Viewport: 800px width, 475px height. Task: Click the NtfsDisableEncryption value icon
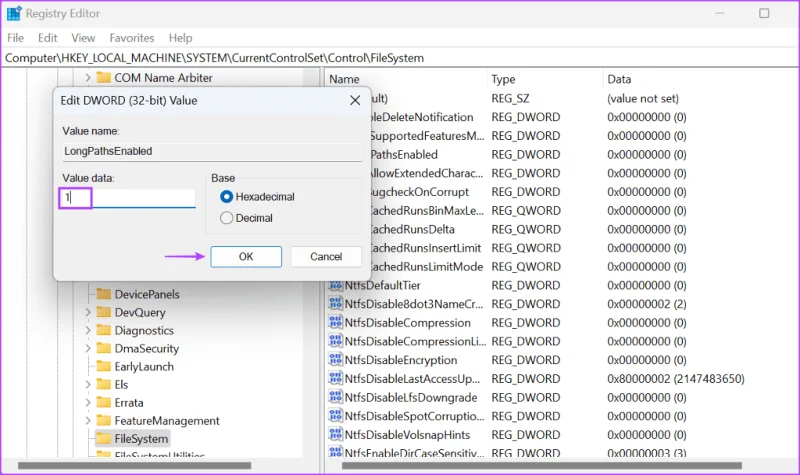pos(335,360)
